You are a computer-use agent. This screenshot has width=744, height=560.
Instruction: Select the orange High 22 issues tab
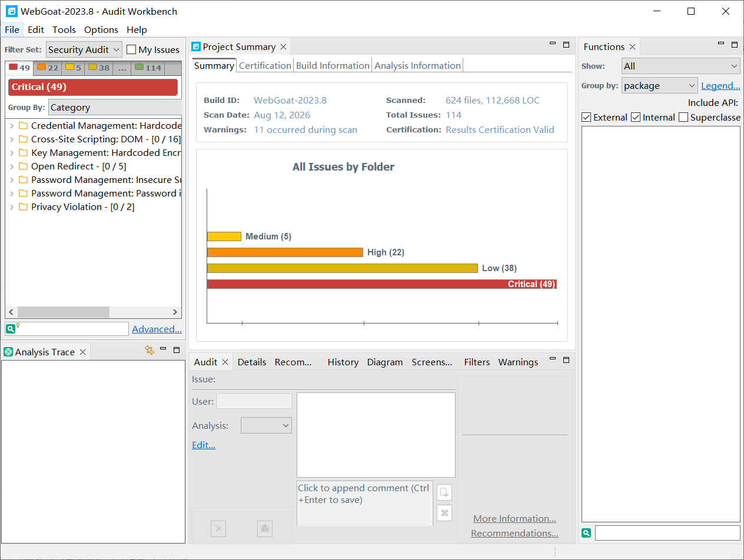(x=48, y=68)
